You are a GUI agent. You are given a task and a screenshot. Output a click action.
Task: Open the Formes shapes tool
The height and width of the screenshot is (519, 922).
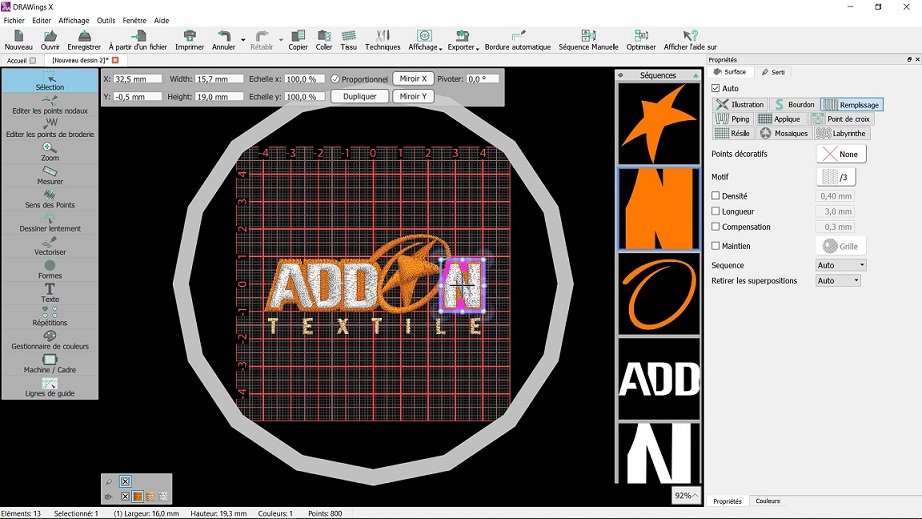click(x=50, y=269)
